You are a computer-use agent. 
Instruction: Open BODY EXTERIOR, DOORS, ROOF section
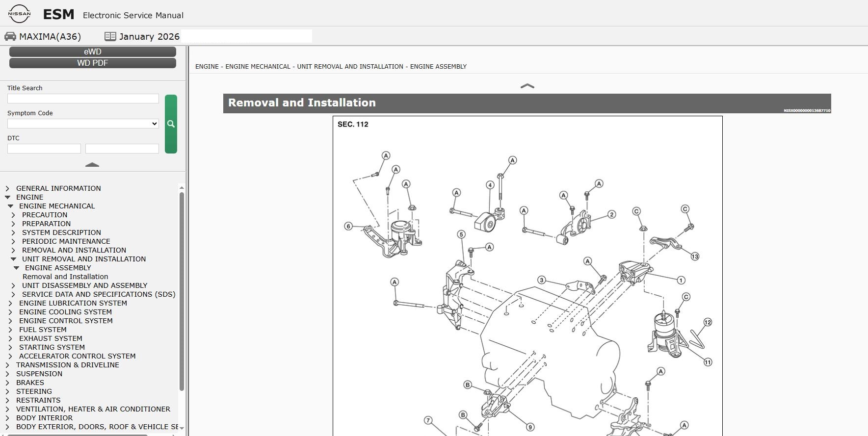97,427
